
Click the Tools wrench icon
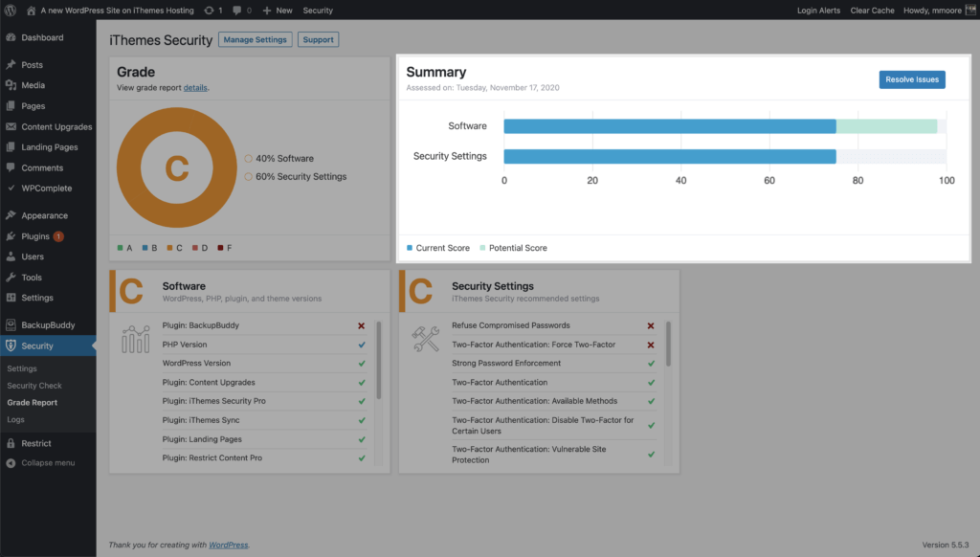(x=11, y=277)
